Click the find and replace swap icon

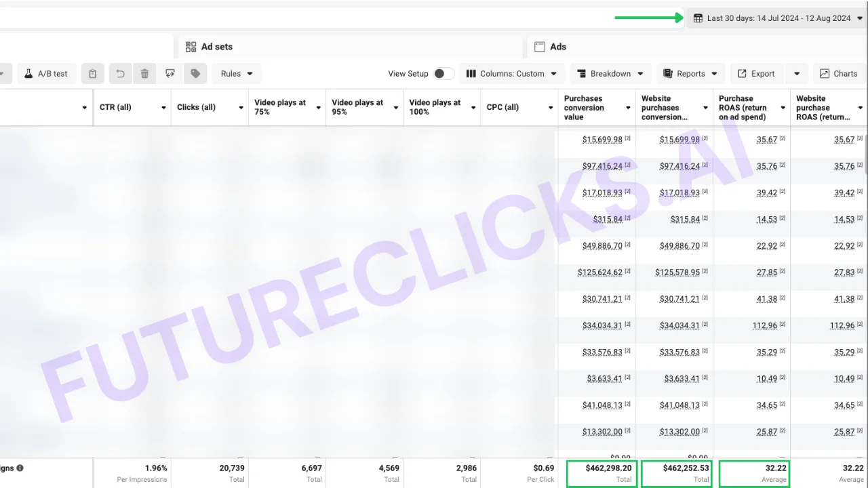pyautogui.click(x=170, y=73)
